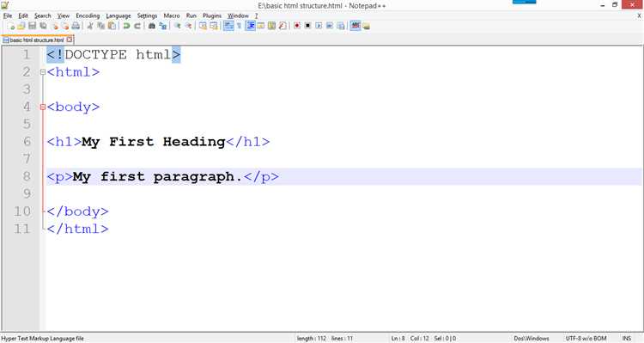The width and height of the screenshot is (644, 343).
Task: Open the View menu
Action: point(64,15)
